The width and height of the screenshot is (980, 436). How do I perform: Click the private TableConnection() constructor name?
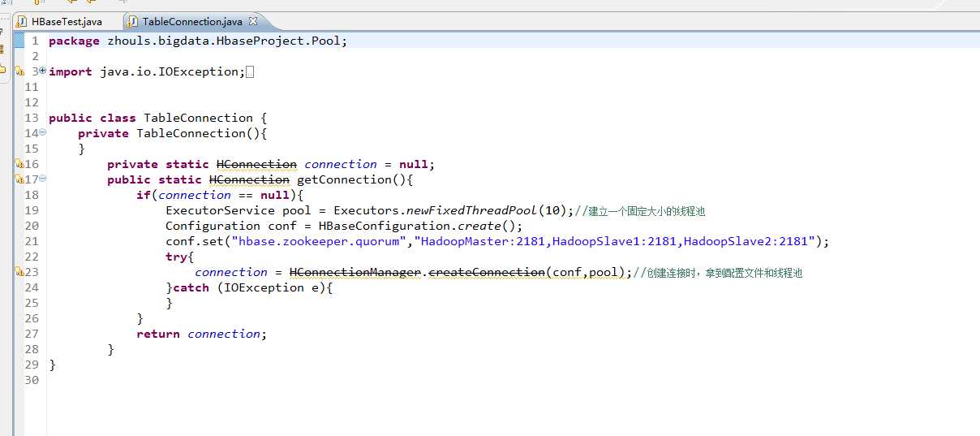pos(191,133)
